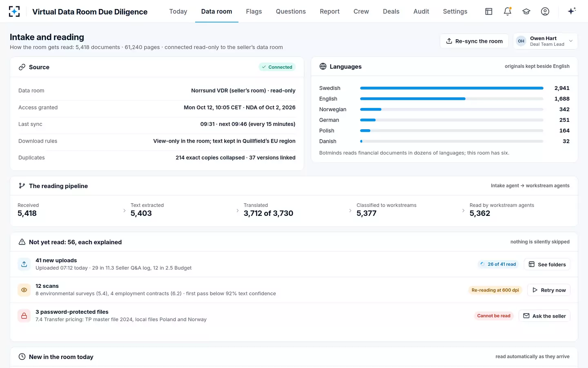This screenshot has width=588, height=368.
Task: Click the German language bar
Action: pos(452,120)
